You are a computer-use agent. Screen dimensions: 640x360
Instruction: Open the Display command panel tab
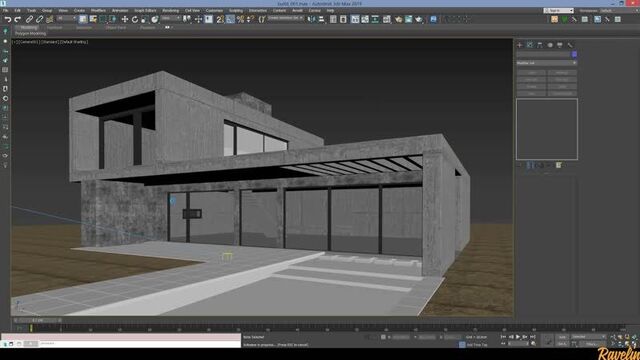(x=560, y=45)
